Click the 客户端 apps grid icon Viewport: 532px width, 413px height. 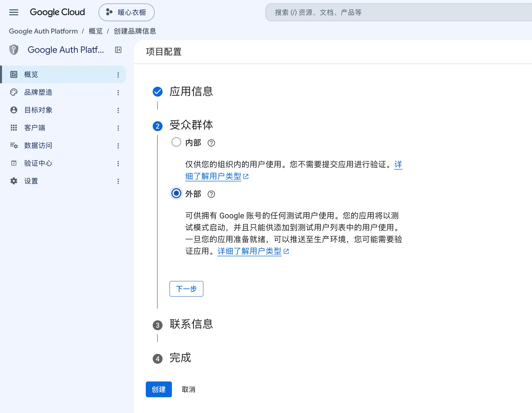pos(14,128)
